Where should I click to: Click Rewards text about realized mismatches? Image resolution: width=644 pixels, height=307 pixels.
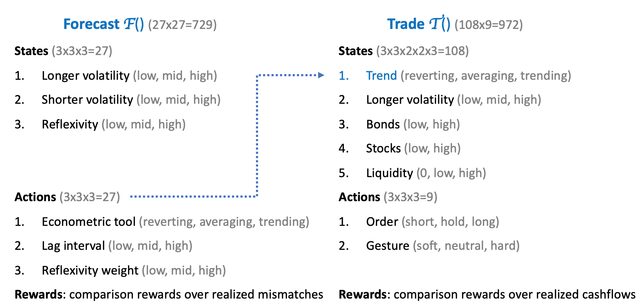click(x=169, y=295)
